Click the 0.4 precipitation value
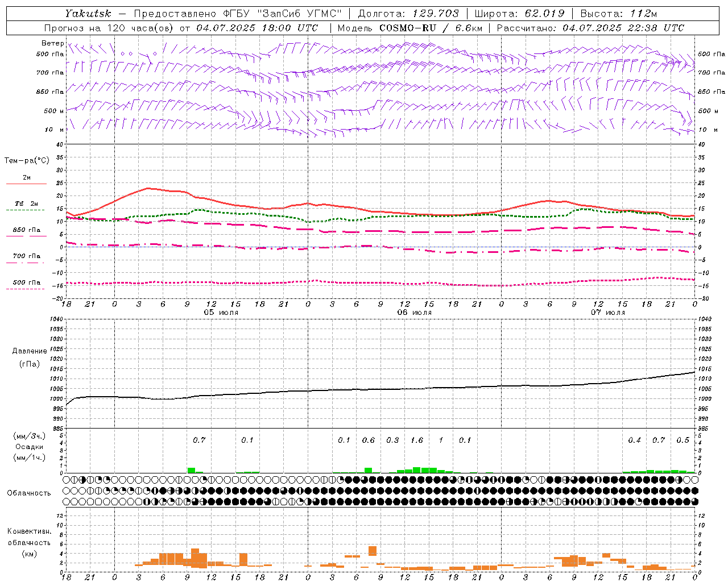The image size is (728, 582). tap(634, 440)
